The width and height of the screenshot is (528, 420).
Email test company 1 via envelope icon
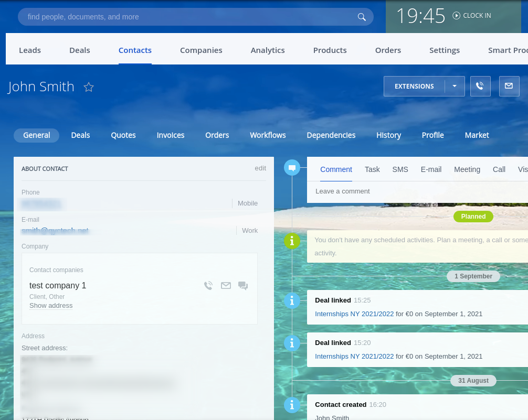(x=226, y=285)
